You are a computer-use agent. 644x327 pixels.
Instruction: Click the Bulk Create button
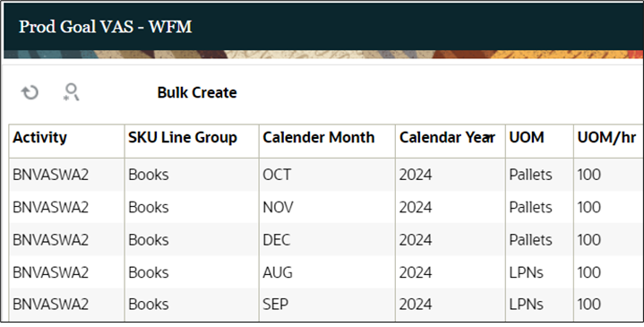[x=197, y=93]
